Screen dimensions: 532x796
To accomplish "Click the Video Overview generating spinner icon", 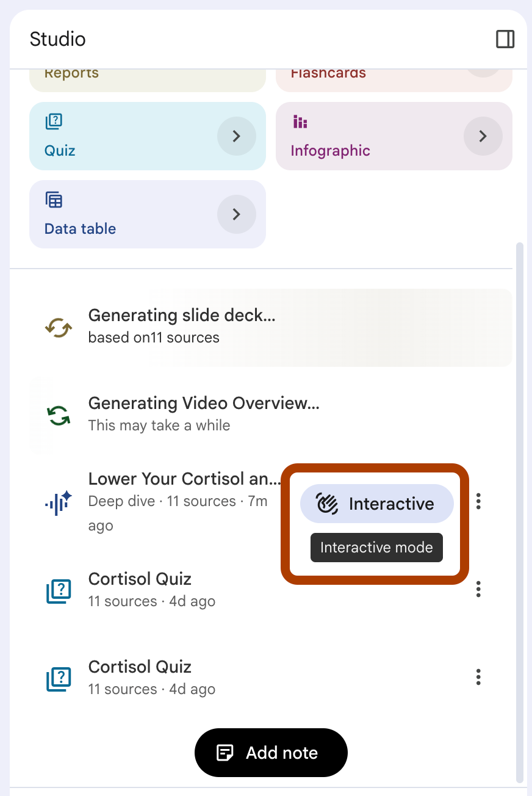I will 59,416.
